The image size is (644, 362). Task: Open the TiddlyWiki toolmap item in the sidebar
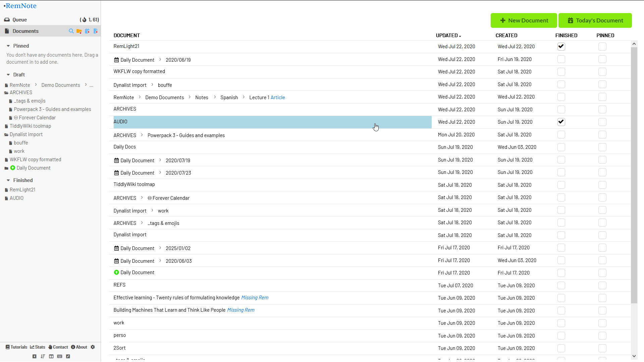(x=30, y=126)
